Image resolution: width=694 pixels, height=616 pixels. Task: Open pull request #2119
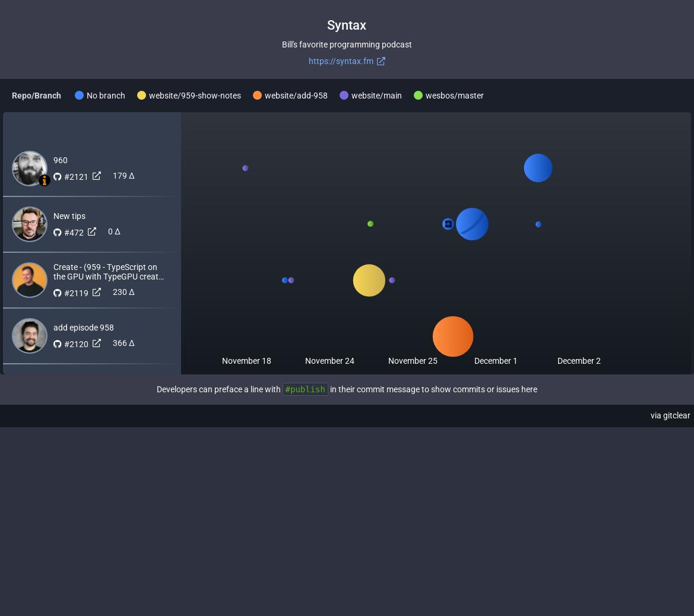coord(76,293)
